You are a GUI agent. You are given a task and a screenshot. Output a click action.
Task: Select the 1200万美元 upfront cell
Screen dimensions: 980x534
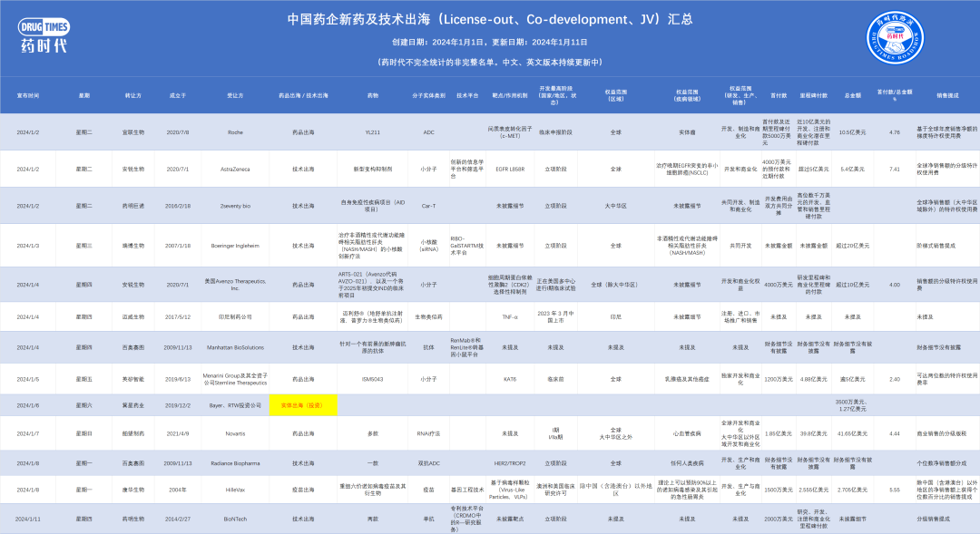779,379
